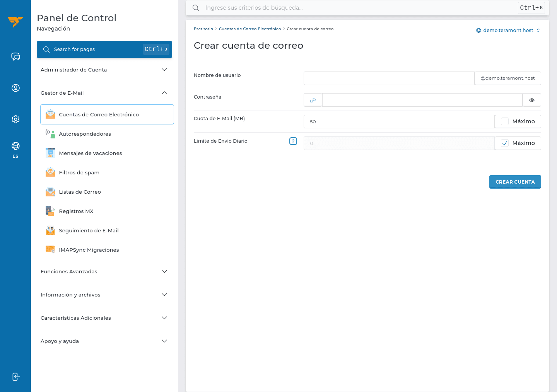The height and width of the screenshot is (392, 557).
Task: Collapse the Gestor de E-Mail section
Action: (104, 93)
